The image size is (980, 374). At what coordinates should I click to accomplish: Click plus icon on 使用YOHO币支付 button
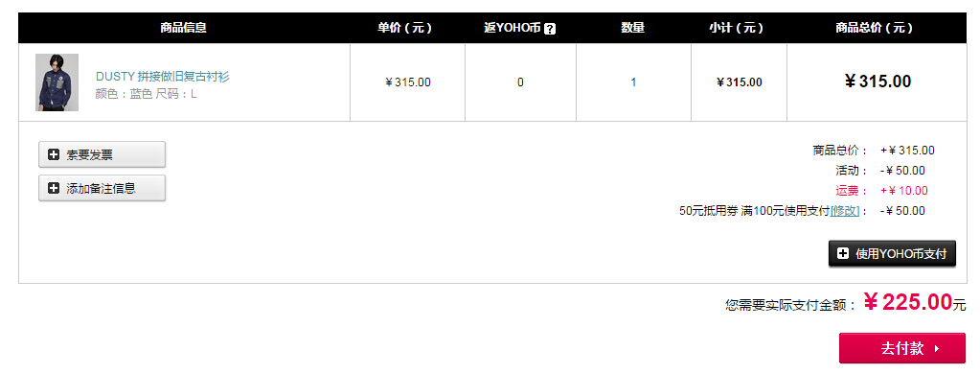[843, 253]
